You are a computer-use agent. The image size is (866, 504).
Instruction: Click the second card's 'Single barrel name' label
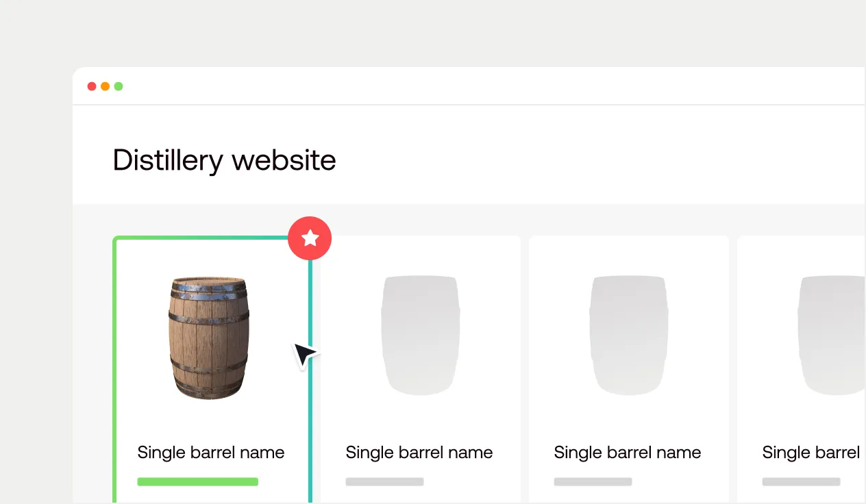(419, 452)
